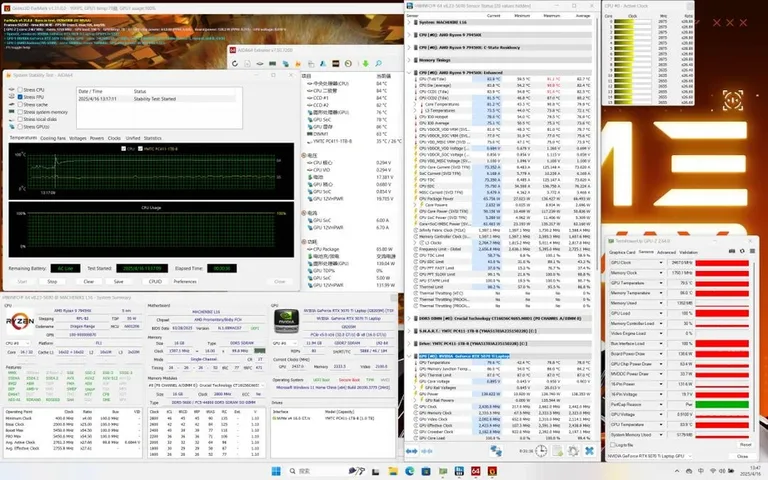Enable Stress local disks checkbox

(x=20, y=119)
